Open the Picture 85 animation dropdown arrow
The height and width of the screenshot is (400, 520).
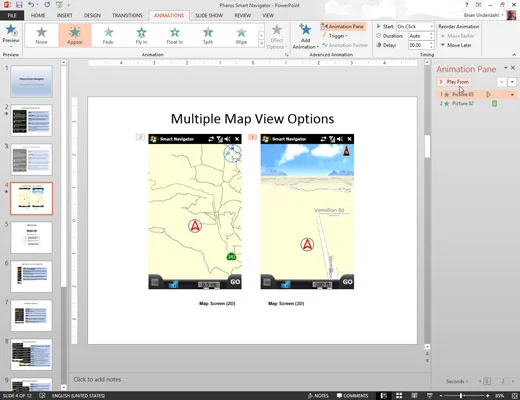(512, 95)
